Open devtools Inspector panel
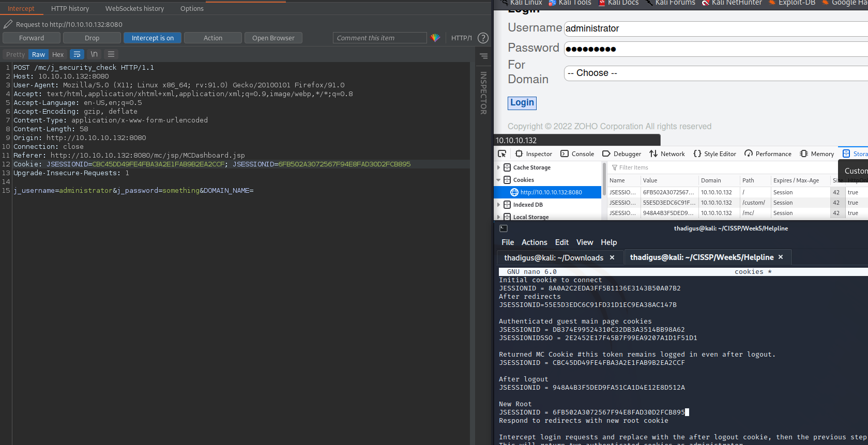 (x=534, y=154)
